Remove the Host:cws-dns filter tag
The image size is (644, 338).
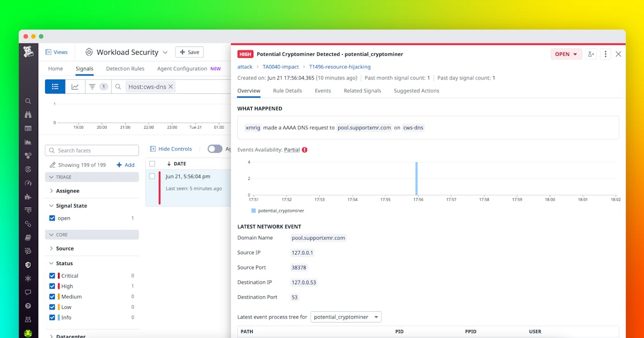coord(171,87)
